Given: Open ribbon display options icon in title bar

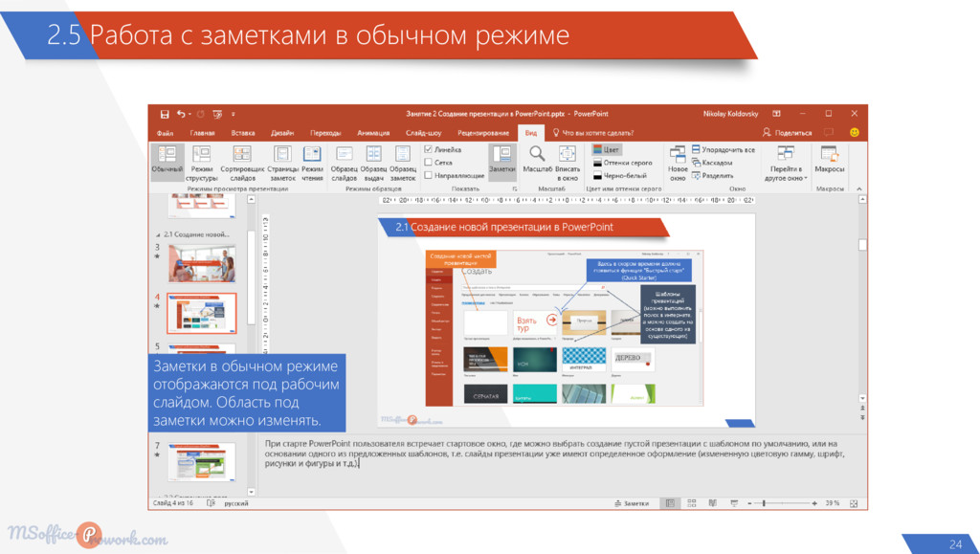Looking at the screenshot, I should click(x=776, y=114).
